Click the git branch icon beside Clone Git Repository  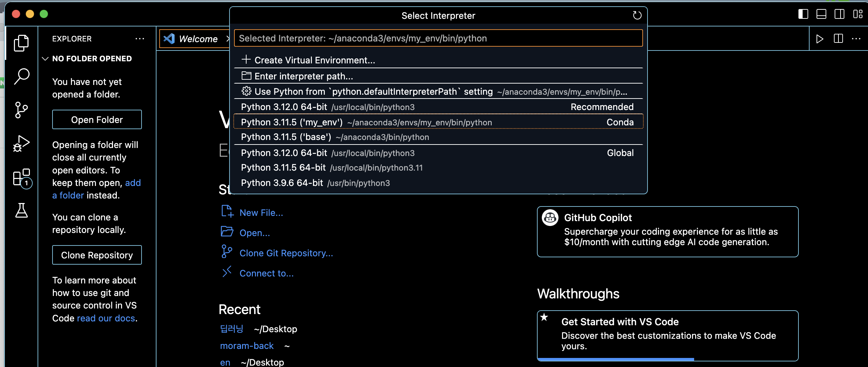tap(227, 251)
